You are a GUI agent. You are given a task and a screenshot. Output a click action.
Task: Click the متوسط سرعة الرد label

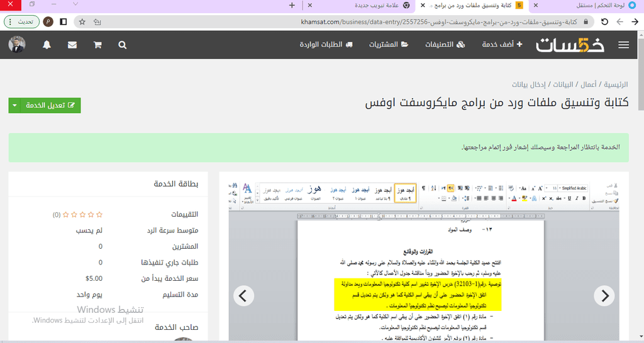pyautogui.click(x=172, y=231)
